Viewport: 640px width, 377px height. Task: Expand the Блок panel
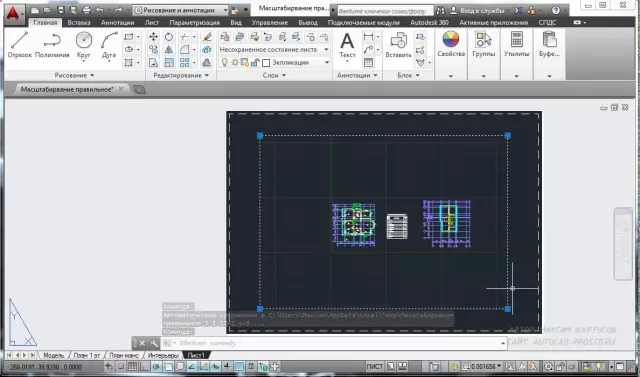408,75
